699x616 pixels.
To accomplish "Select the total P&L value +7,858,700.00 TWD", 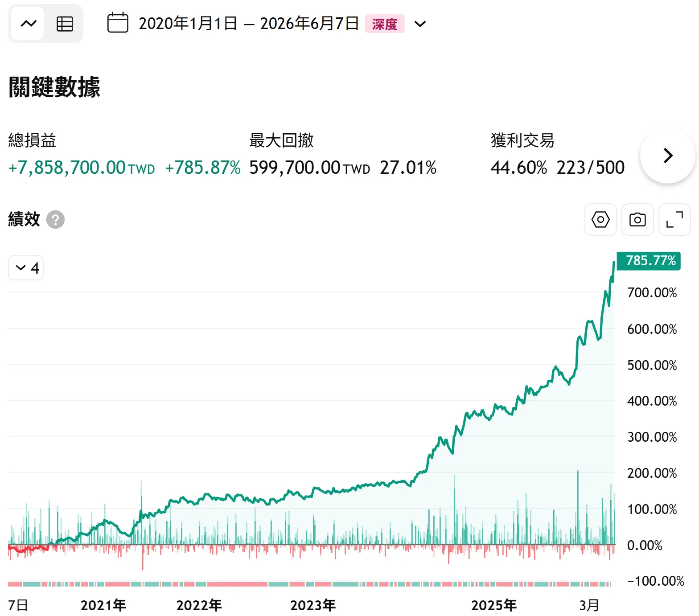I will [82, 168].
